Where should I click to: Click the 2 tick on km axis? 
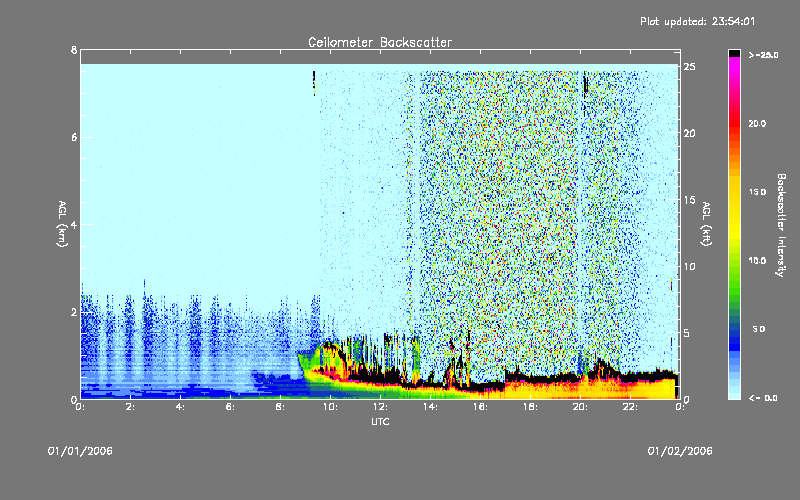coord(74,312)
